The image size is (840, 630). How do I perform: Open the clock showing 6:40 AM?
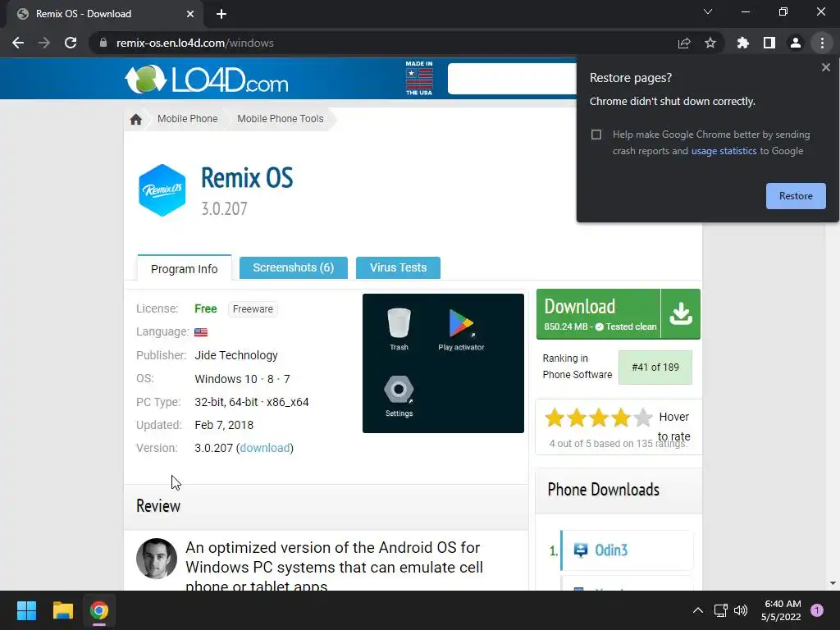pos(781,610)
